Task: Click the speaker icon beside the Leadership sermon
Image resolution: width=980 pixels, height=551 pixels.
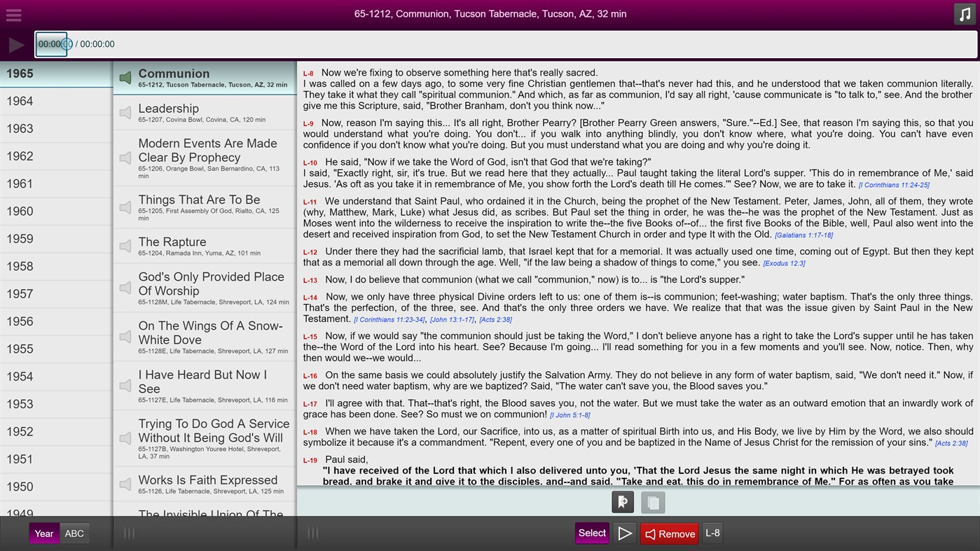Action: pos(124,112)
